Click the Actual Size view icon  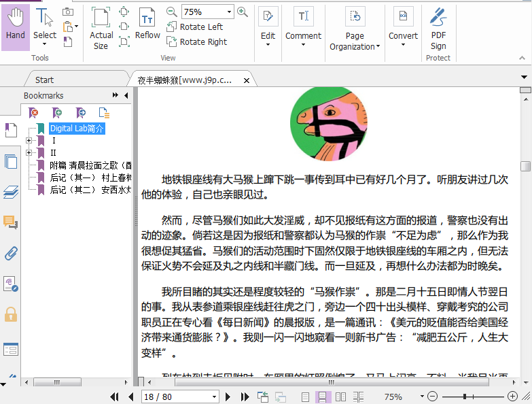coord(101,28)
